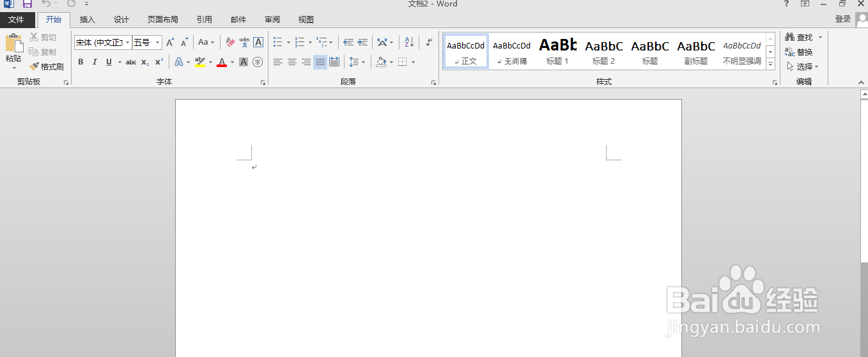Apply the No Spacing (无间隔) style
Image resolution: width=868 pixels, height=357 pixels.
(x=511, y=51)
